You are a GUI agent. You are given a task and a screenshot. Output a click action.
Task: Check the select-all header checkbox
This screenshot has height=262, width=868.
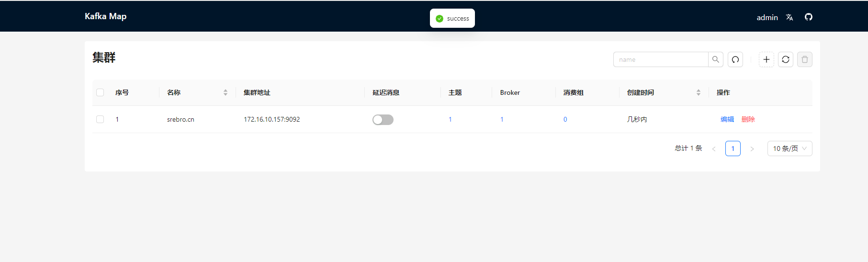[x=100, y=92]
